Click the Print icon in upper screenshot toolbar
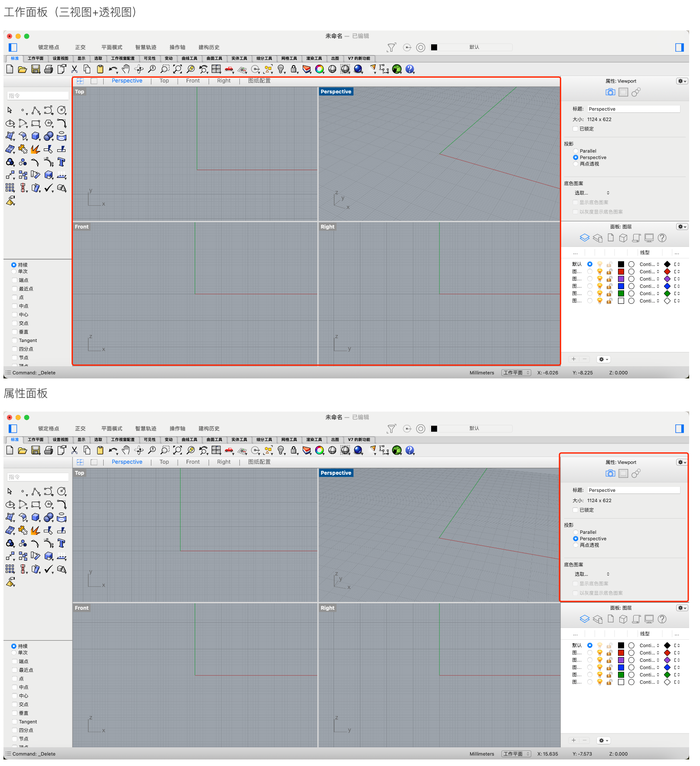The height and width of the screenshot is (766, 700). click(x=49, y=69)
